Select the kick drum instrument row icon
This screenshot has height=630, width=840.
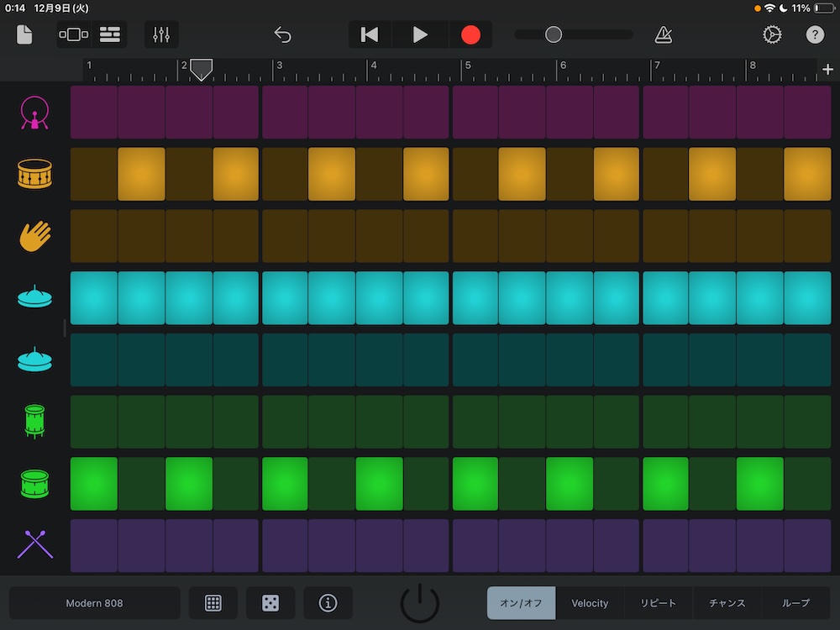point(34,112)
